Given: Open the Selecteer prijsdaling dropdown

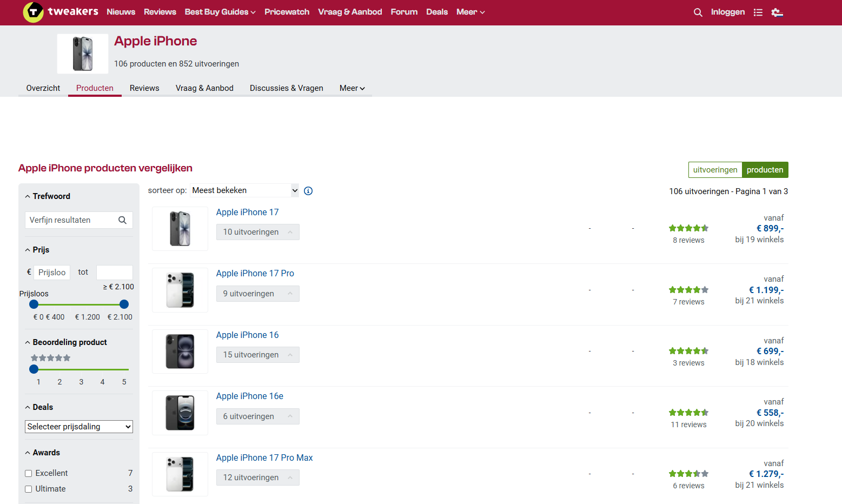Looking at the screenshot, I should pos(79,427).
